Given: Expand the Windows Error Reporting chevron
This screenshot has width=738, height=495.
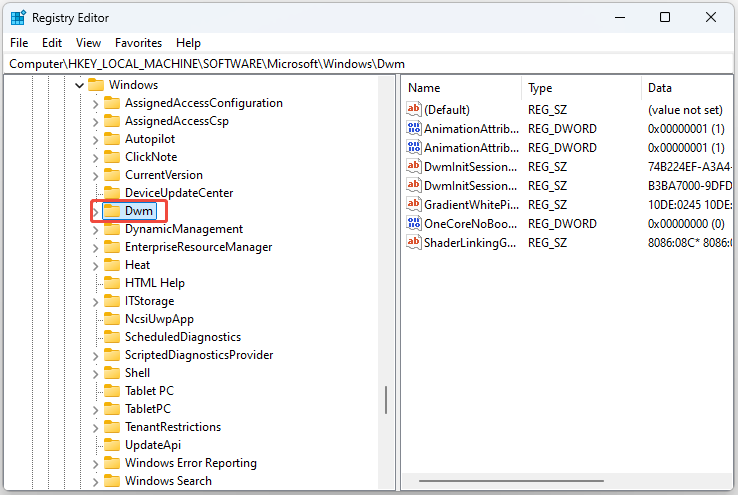Looking at the screenshot, I should coord(96,464).
